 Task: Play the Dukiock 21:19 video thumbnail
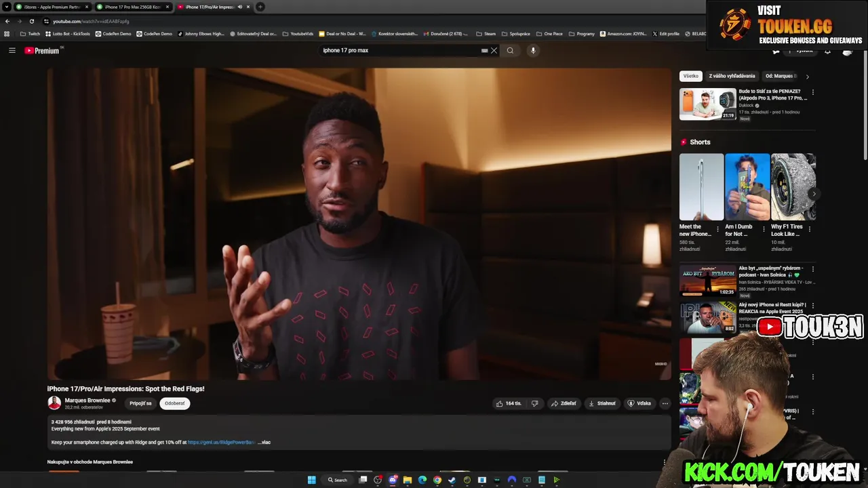(707, 104)
